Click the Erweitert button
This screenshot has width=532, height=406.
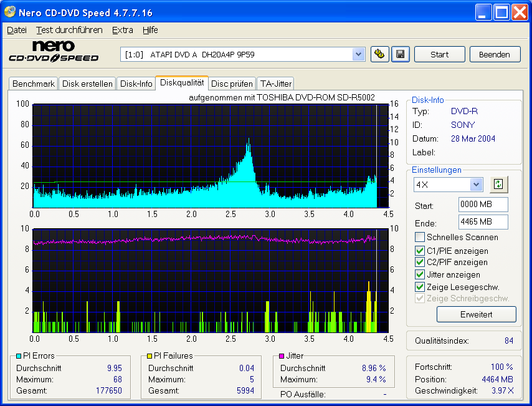point(476,314)
